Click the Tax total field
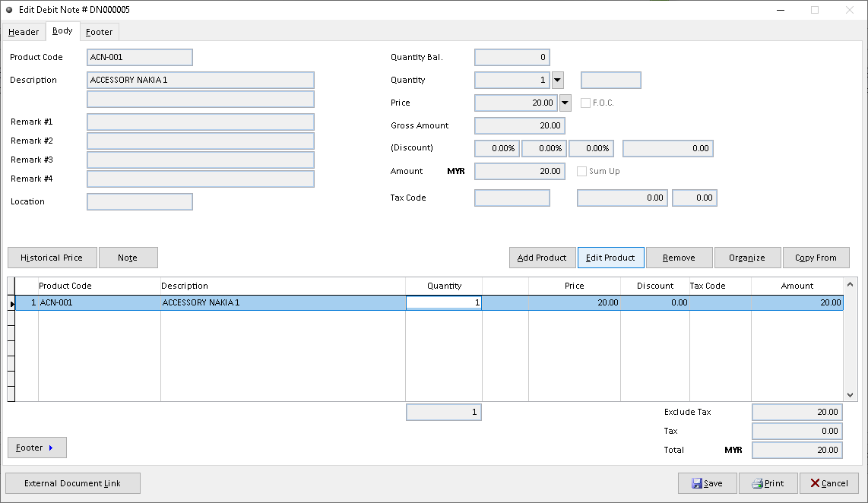Viewport: 868px width, 503px height. [x=797, y=431]
